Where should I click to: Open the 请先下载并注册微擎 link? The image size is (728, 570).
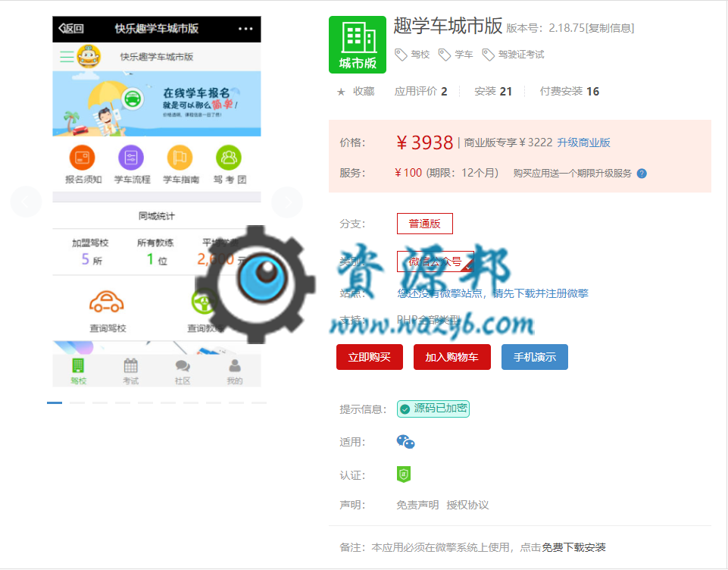click(540, 293)
